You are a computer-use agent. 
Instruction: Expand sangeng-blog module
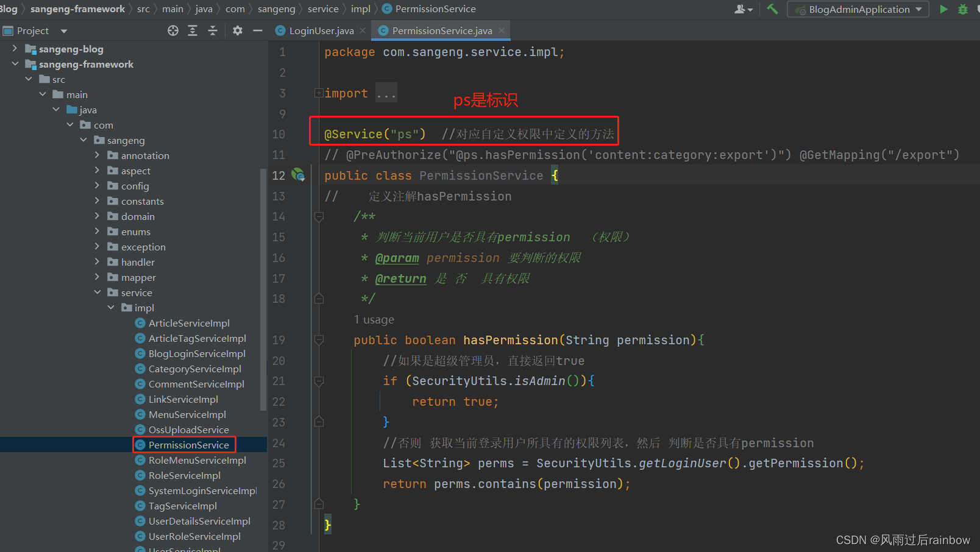(x=15, y=49)
